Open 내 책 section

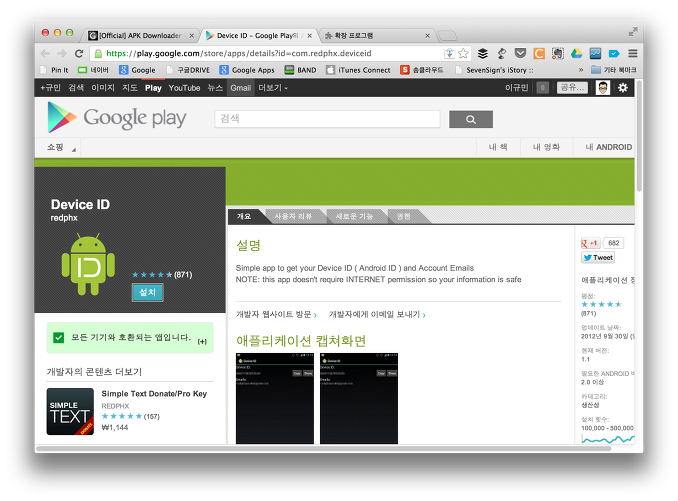[498, 147]
